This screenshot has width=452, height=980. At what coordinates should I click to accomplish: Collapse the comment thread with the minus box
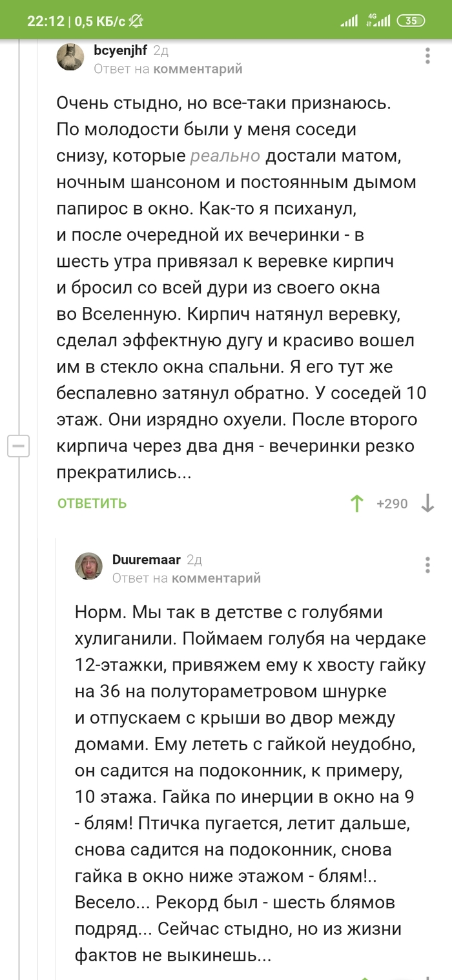point(19,446)
